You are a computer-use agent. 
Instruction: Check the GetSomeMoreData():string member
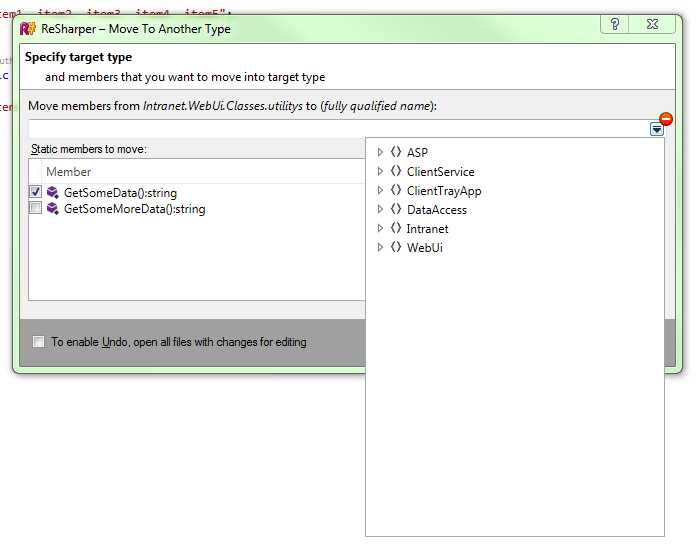pos(35,208)
